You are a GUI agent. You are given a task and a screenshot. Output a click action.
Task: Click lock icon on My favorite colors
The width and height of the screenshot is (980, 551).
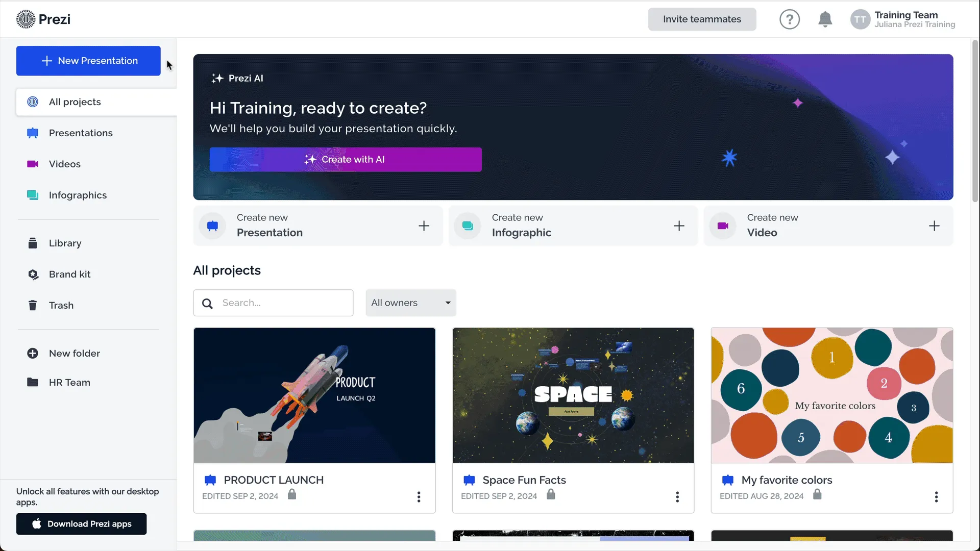pyautogui.click(x=817, y=494)
